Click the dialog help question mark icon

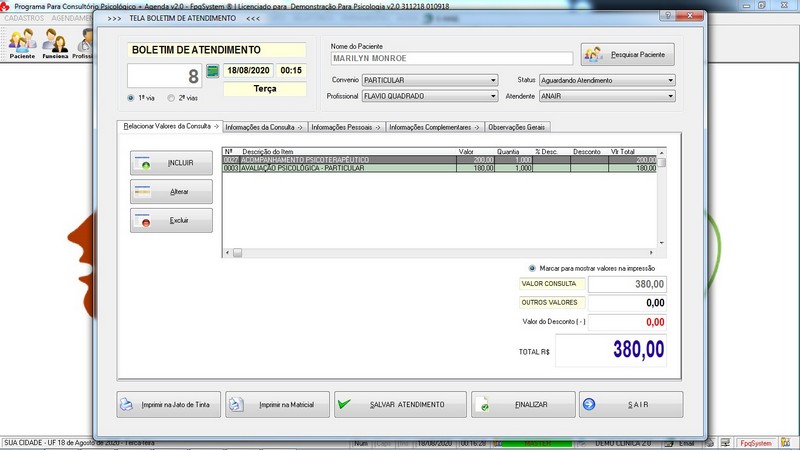(667, 15)
